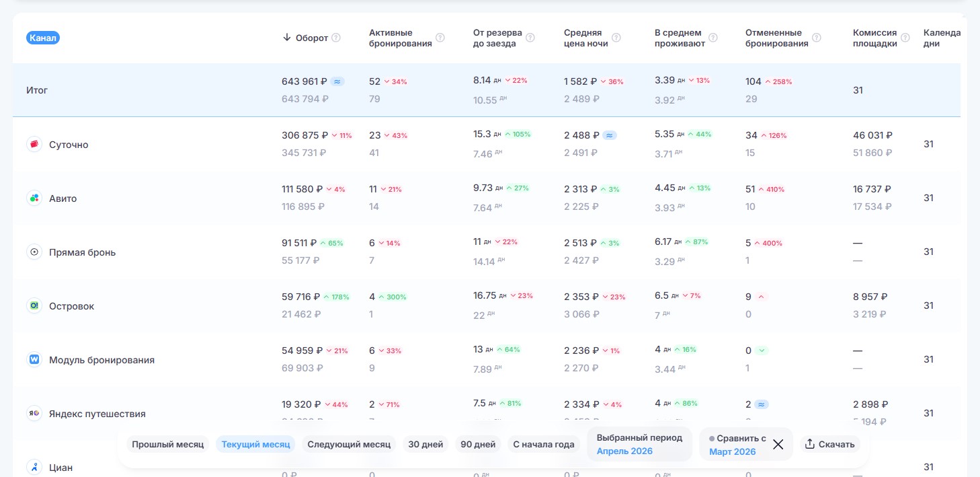Click the Канал column badge

43,38
